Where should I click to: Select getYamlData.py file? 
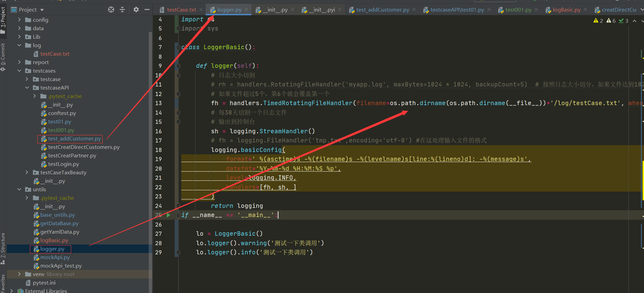tap(60, 232)
